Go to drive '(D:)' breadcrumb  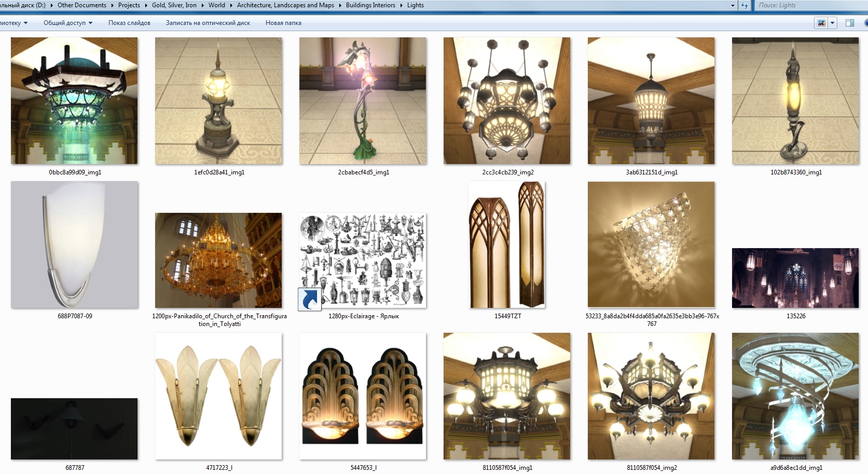[x=23, y=5]
